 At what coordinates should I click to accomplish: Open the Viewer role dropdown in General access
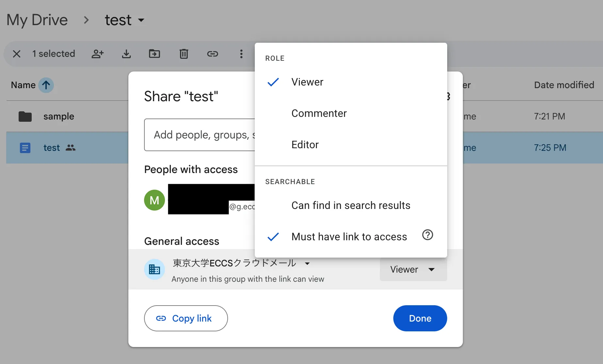tap(413, 269)
